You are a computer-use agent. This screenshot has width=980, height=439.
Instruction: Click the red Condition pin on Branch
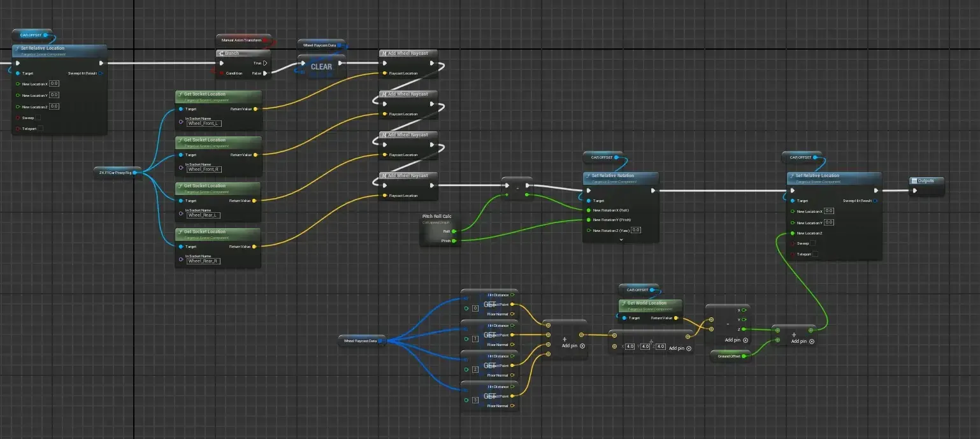[222, 73]
